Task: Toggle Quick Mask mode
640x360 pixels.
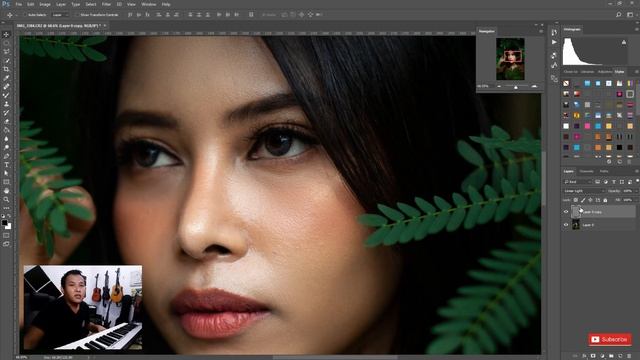Action: pyautogui.click(x=6, y=235)
